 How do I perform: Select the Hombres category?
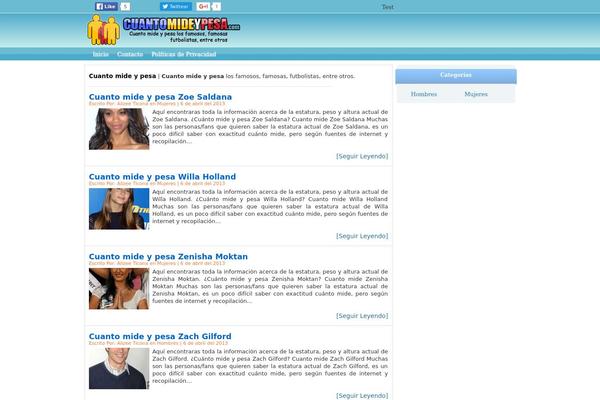point(424,94)
